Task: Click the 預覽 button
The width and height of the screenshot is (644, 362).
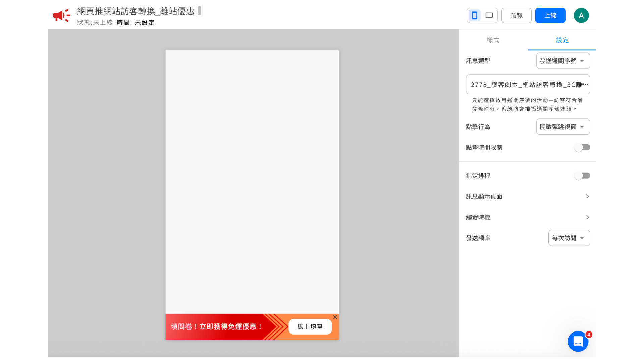Action: tap(516, 16)
